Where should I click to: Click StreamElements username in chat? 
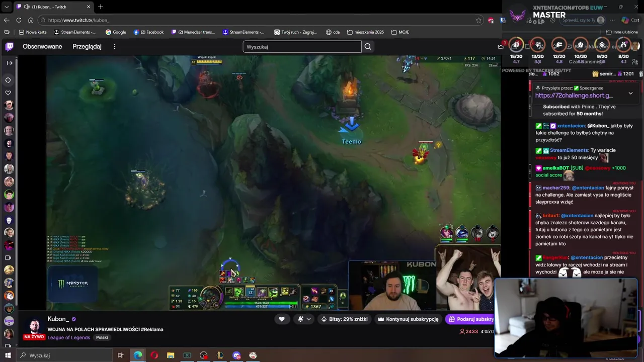pos(569,150)
